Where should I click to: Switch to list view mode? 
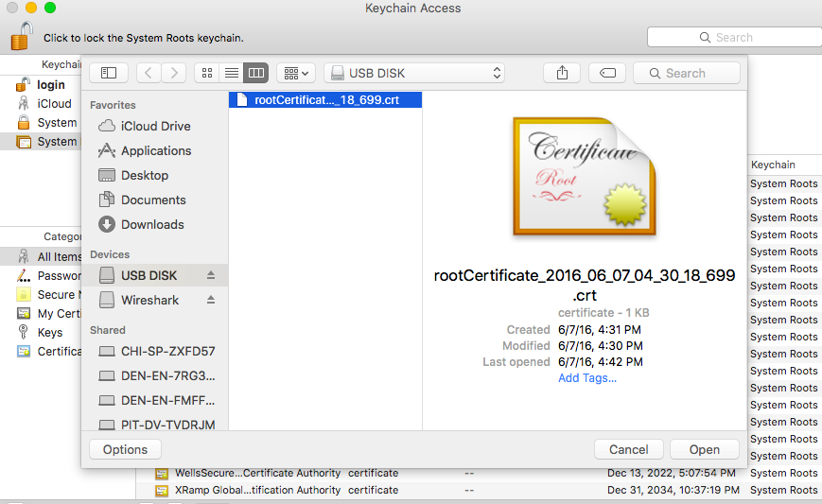click(x=231, y=73)
